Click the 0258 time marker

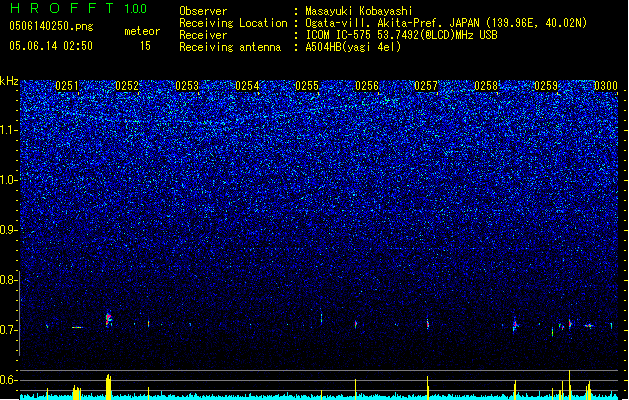[x=486, y=86]
